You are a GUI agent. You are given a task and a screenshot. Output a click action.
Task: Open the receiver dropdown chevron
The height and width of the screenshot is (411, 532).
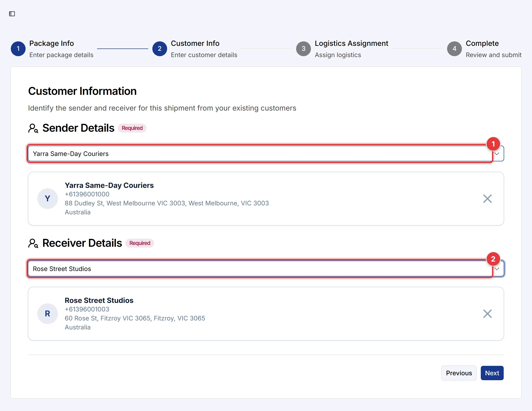[x=497, y=269]
